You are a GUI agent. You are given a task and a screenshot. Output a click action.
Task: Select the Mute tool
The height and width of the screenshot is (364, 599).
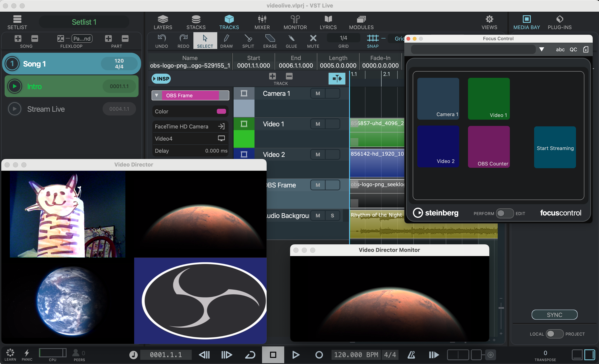click(x=313, y=41)
